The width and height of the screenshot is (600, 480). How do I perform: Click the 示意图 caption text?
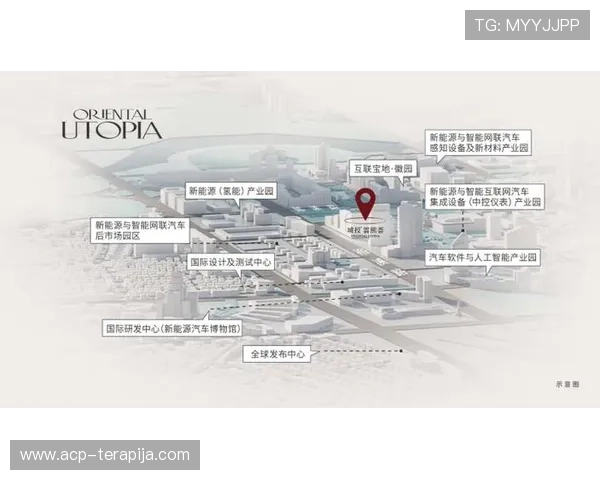point(567,384)
